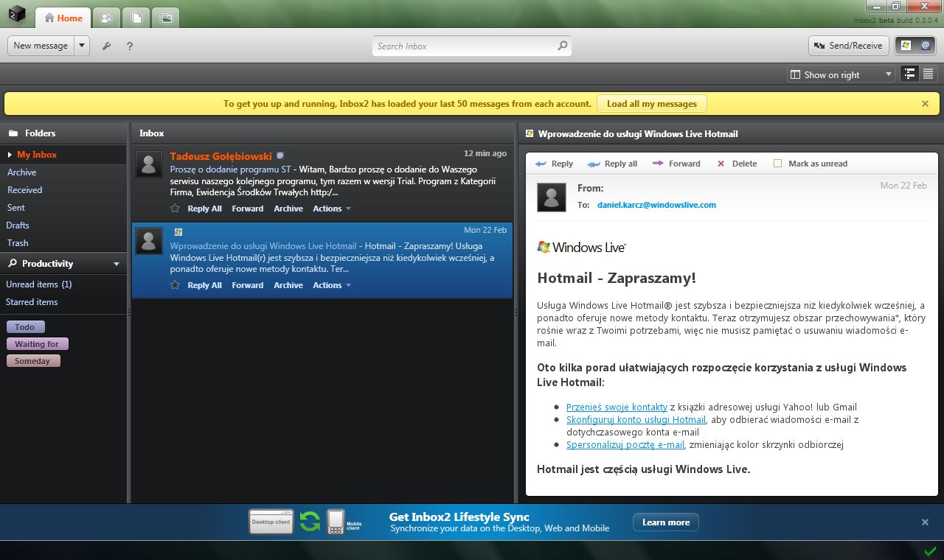This screenshot has height=560, width=944.
Task: Star the Windows Live Hotmail message
Action: [x=175, y=285]
